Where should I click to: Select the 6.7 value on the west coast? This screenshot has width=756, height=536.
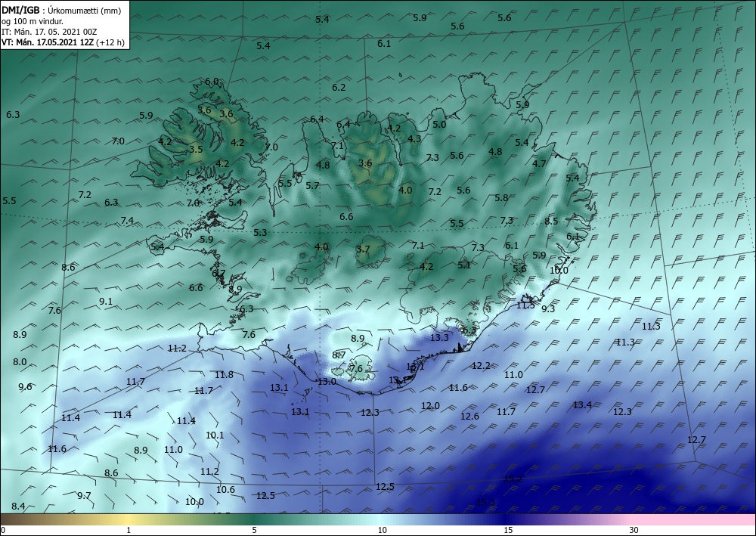(x=219, y=274)
